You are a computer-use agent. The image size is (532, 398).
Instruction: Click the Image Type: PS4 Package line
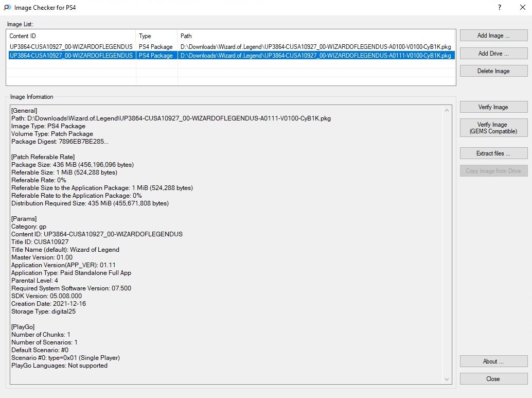[x=48, y=126]
